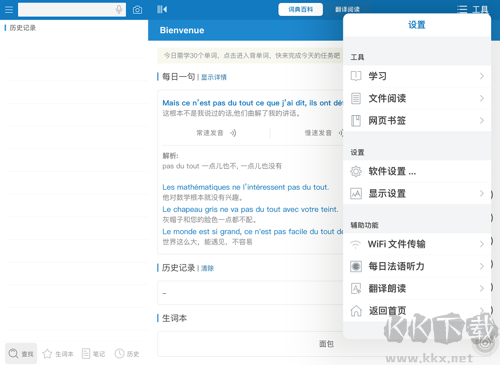The height and width of the screenshot is (365, 500).
Task: Open the 学习 menu entry
Action: 417,76
